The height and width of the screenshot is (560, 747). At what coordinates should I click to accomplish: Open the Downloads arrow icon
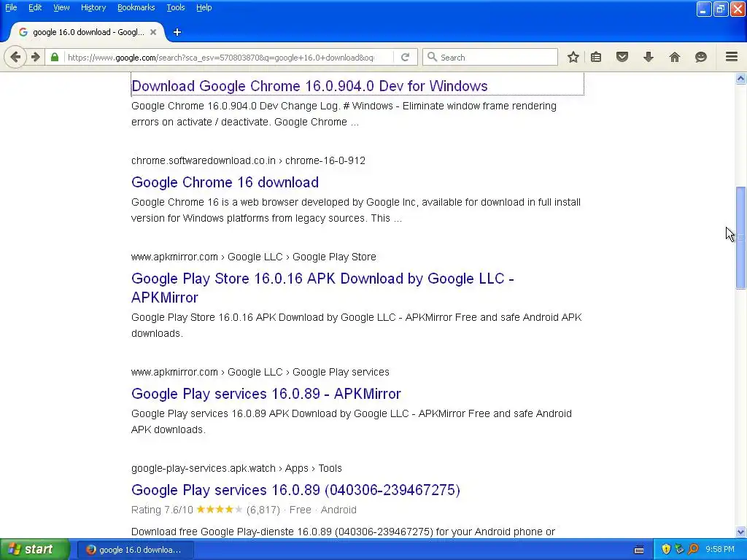[649, 57]
